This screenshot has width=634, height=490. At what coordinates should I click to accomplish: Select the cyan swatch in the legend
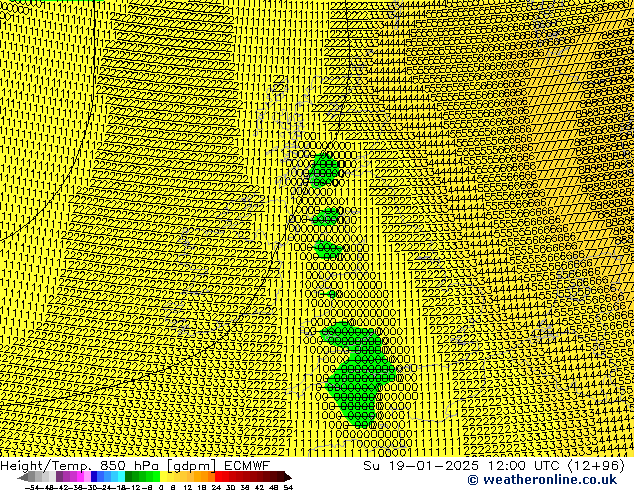pyautogui.click(x=118, y=477)
